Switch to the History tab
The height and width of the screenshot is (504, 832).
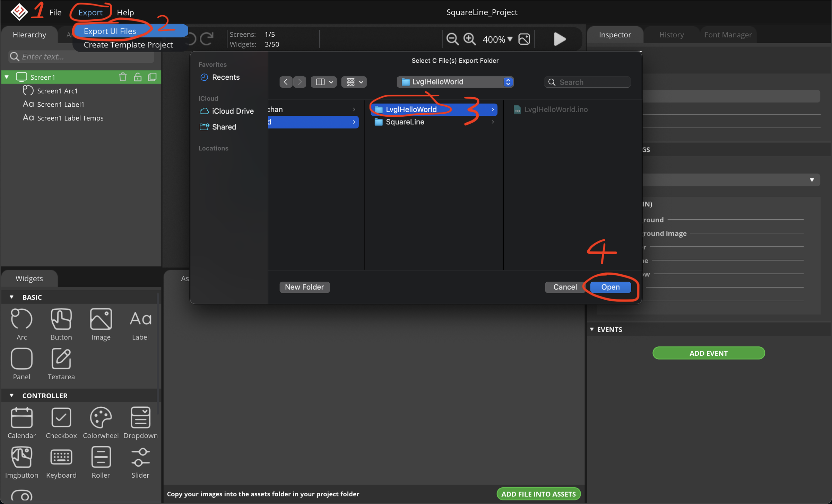coord(671,34)
